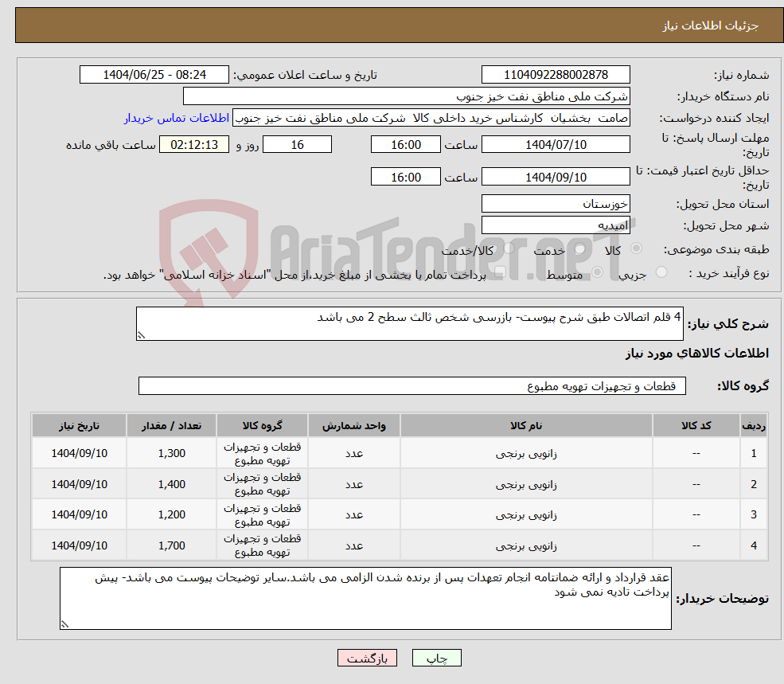Viewport: 784px width, 684px height.
Task: Select the جزیی radio for نوع فرآیند خرید
Action: click(661, 272)
